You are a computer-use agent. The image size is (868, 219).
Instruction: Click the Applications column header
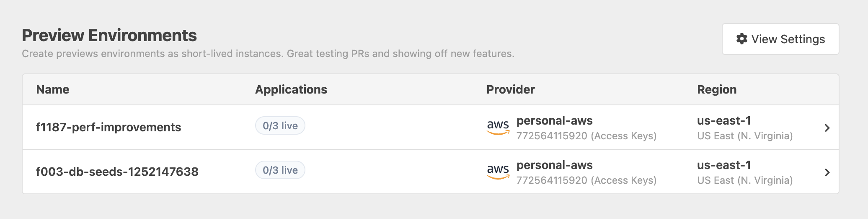coord(291,90)
